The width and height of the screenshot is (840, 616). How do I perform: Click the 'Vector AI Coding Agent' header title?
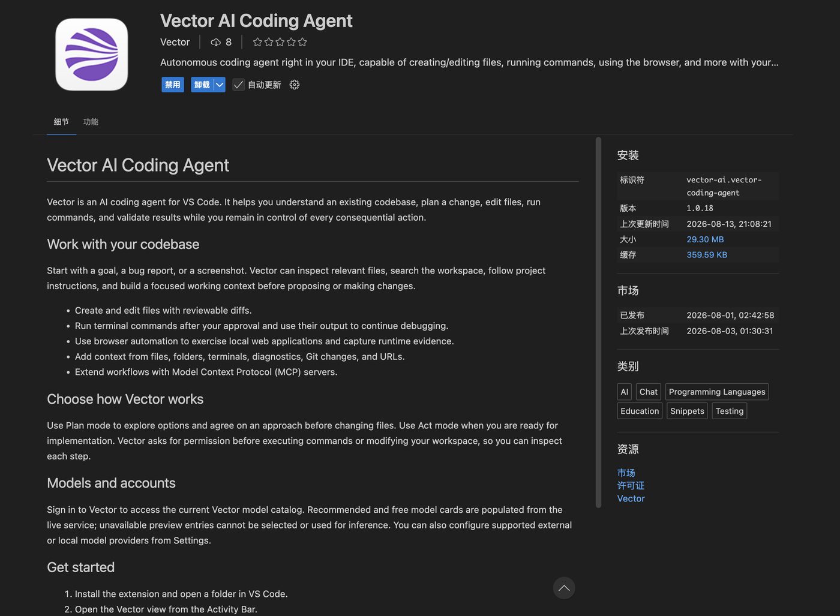coord(256,21)
